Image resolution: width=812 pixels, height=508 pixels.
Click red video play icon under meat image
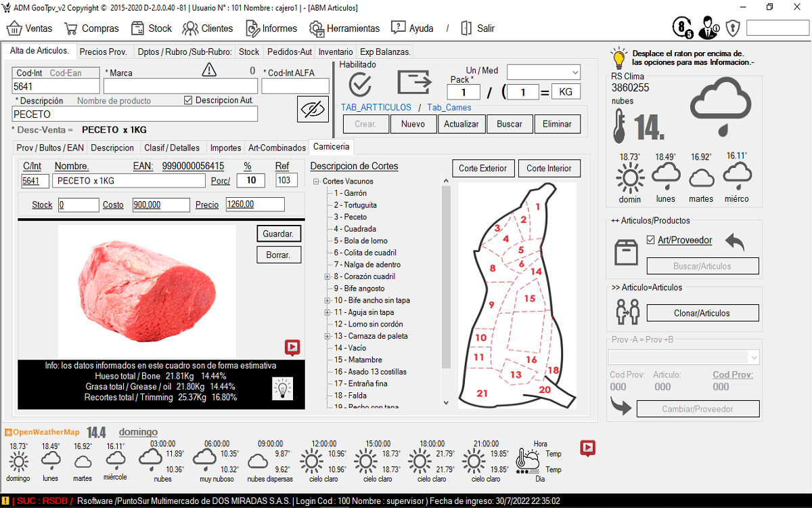292,348
